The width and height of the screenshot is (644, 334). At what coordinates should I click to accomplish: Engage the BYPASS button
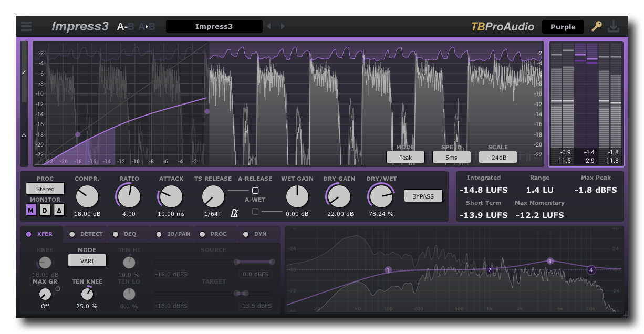pos(423,196)
